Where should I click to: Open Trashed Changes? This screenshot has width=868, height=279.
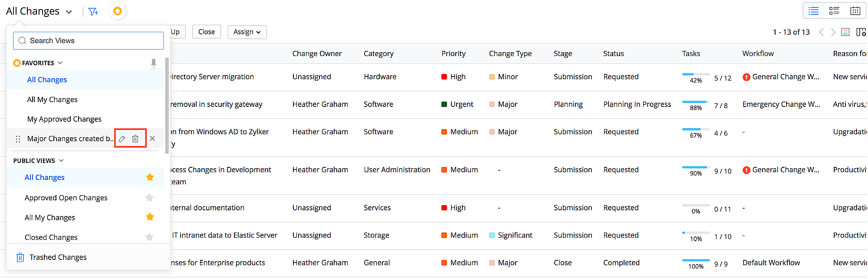click(58, 257)
